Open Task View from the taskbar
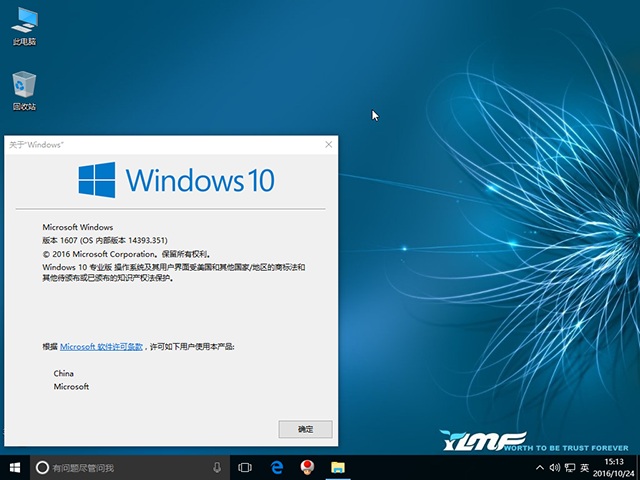 pos(245,467)
